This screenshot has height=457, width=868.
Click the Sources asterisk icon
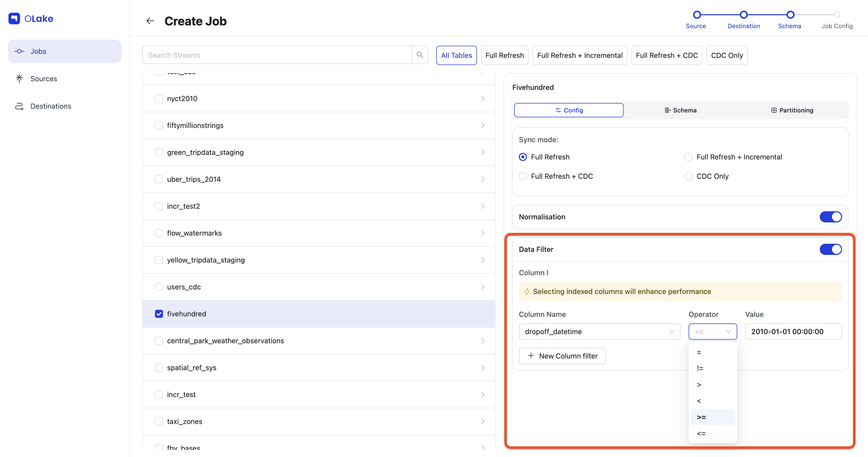20,78
